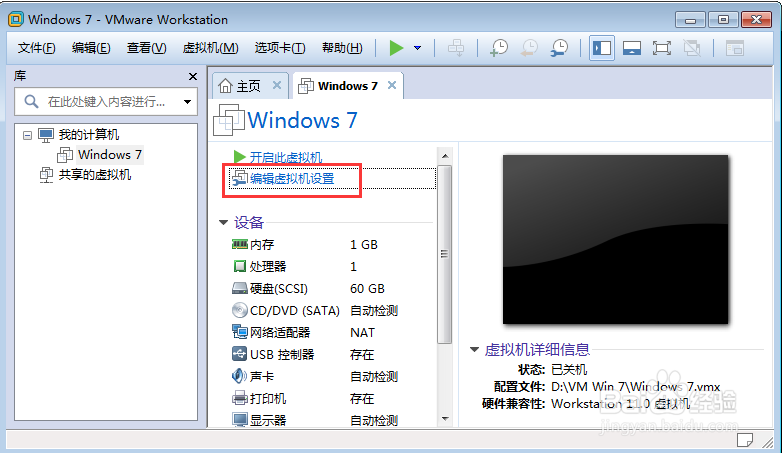Close the 库 library panel

point(193,76)
